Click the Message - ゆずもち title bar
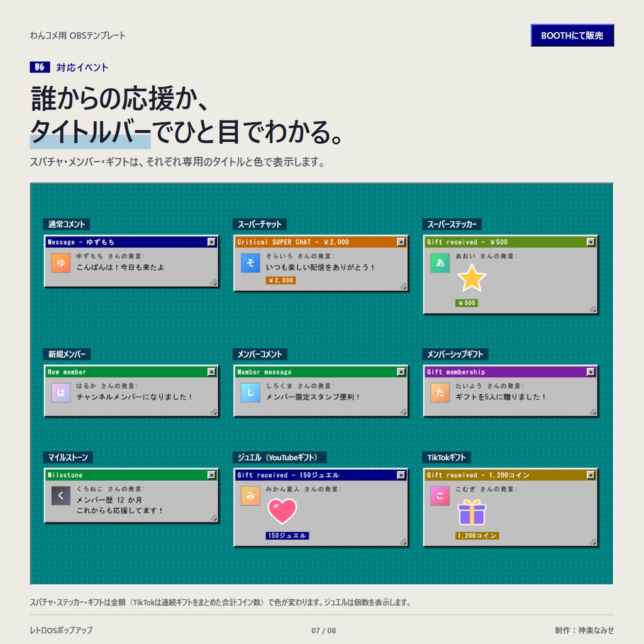Image resolution: width=644 pixels, height=644 pixels. [131, 242]
